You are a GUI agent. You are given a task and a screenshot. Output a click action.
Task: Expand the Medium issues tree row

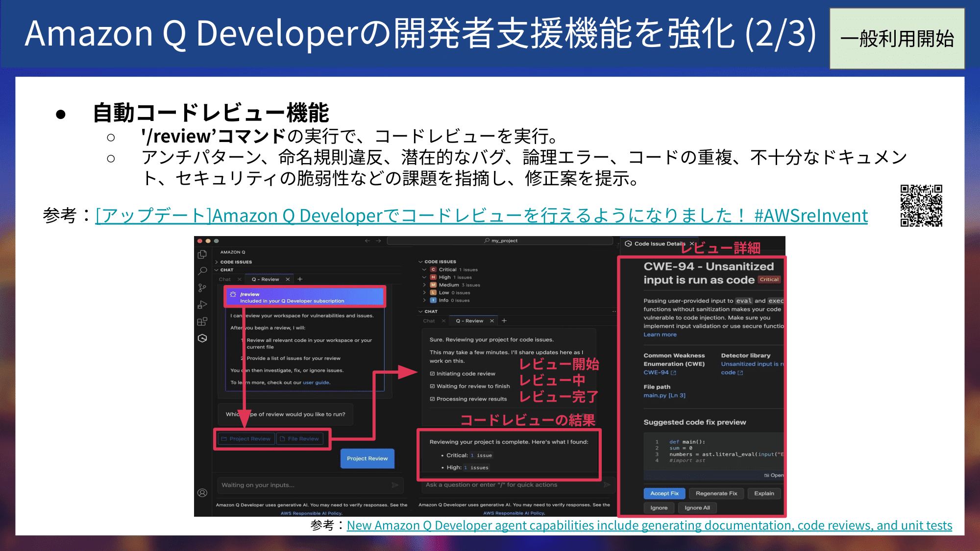pos(424,285)
